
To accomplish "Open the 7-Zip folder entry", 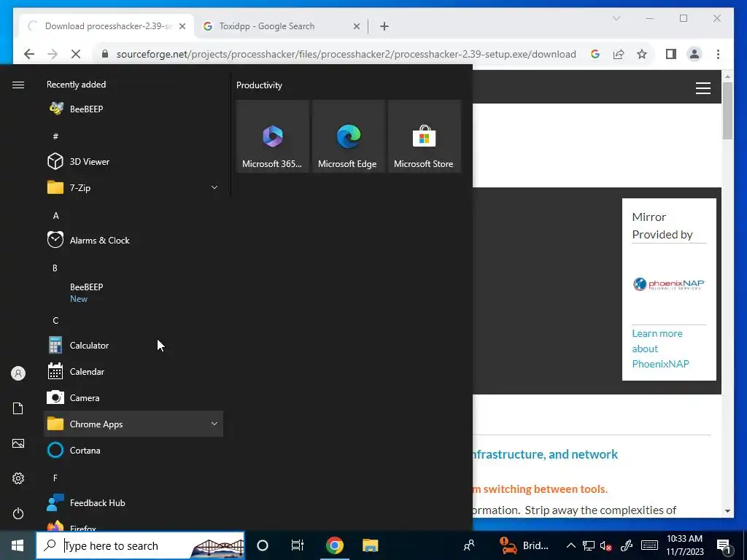I will [x=133, y=187].
